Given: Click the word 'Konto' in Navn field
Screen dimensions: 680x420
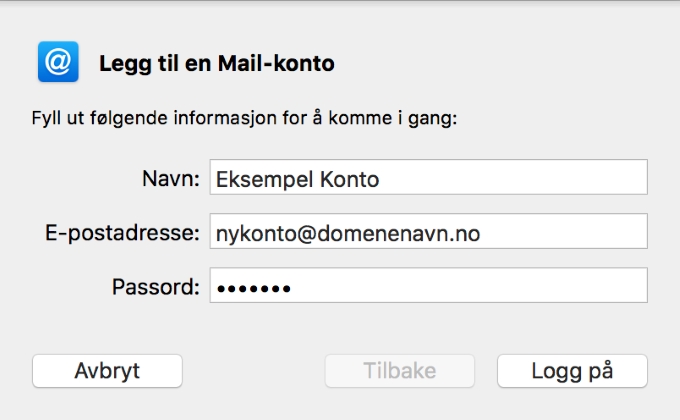Looking at the screenshot, I should point(350,180).
